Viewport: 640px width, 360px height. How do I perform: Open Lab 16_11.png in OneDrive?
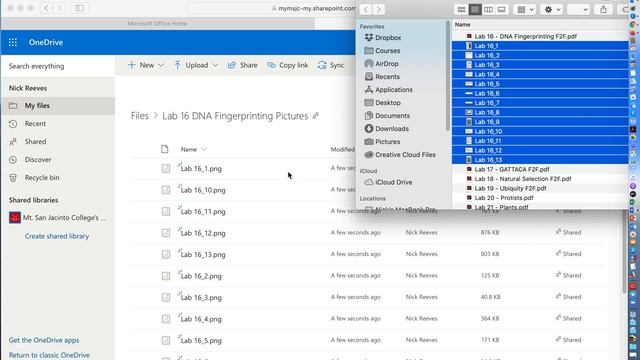coord(203,212)
